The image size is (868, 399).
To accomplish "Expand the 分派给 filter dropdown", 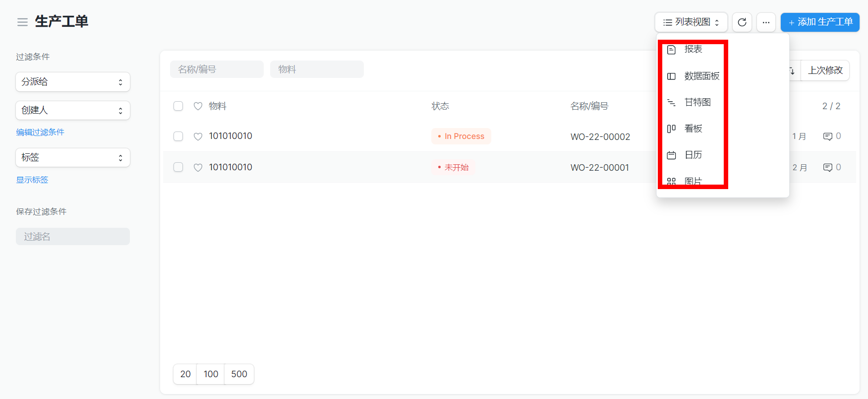I will click(73, 82).
